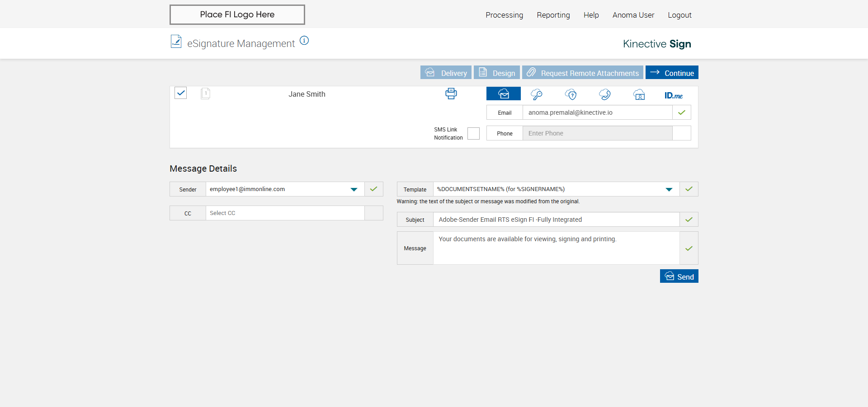The image size is (868, 407).
Task: Choose the cloud key password authentication icon
Action: click(537, 94)
